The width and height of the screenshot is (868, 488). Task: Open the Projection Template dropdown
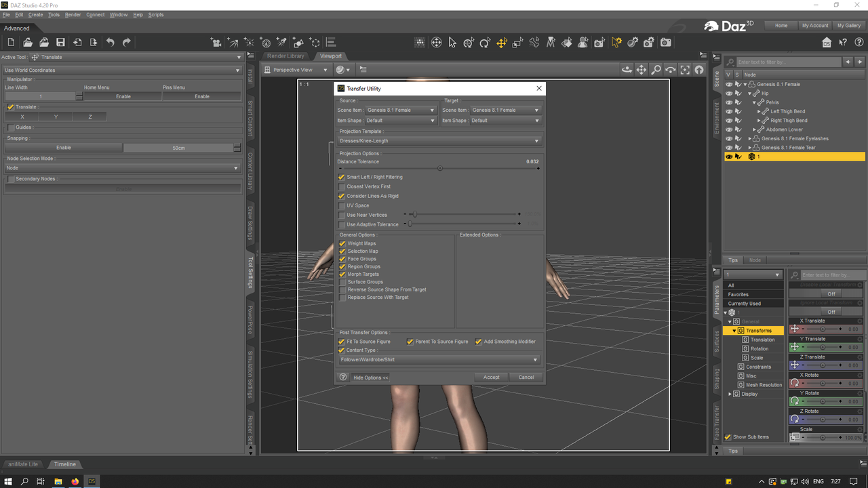click(x=439, y=141)
